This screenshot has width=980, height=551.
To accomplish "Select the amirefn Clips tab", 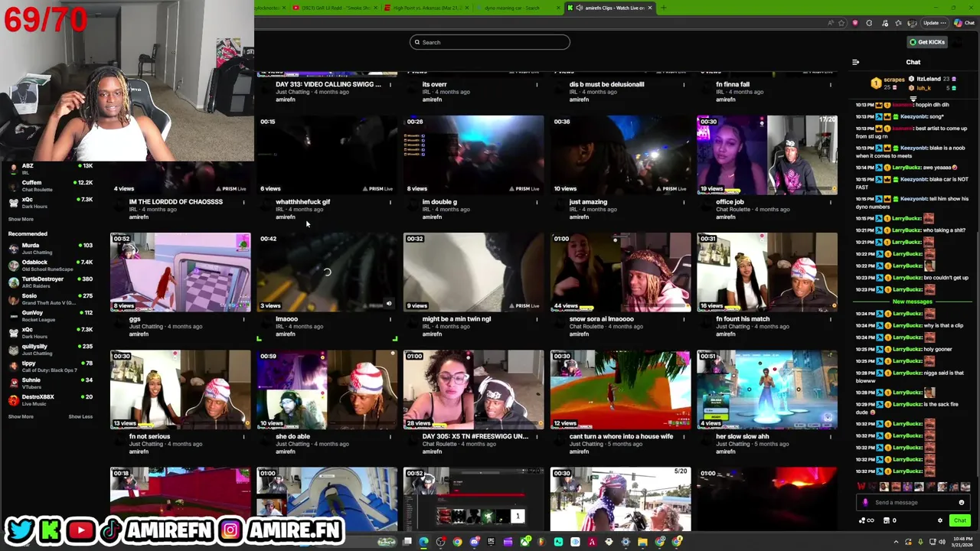I will pos(609,8).
